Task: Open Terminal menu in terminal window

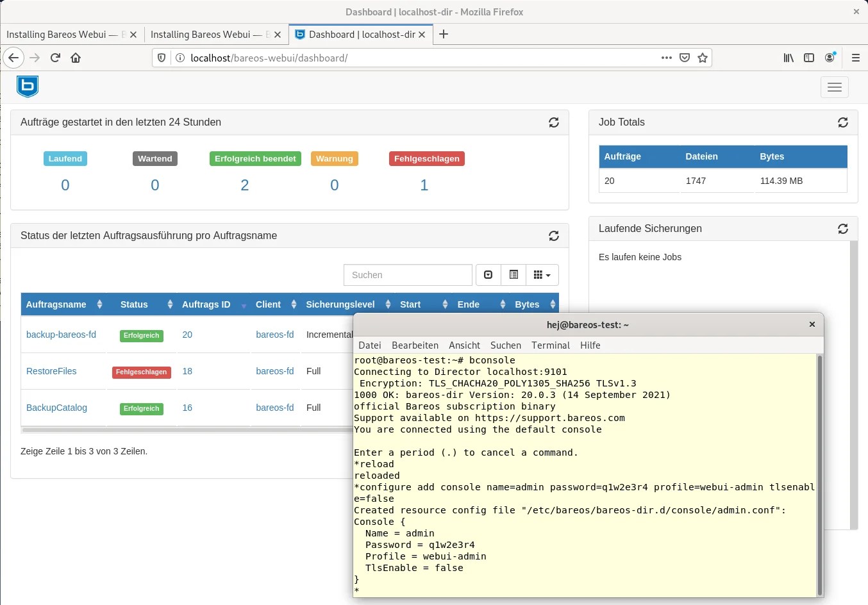Action: coord(551,345)
